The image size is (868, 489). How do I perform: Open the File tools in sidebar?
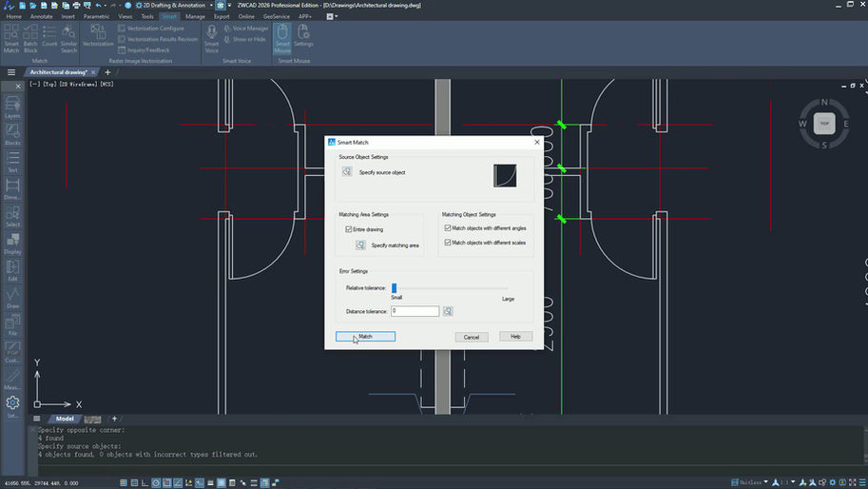(x=12, y=324)
